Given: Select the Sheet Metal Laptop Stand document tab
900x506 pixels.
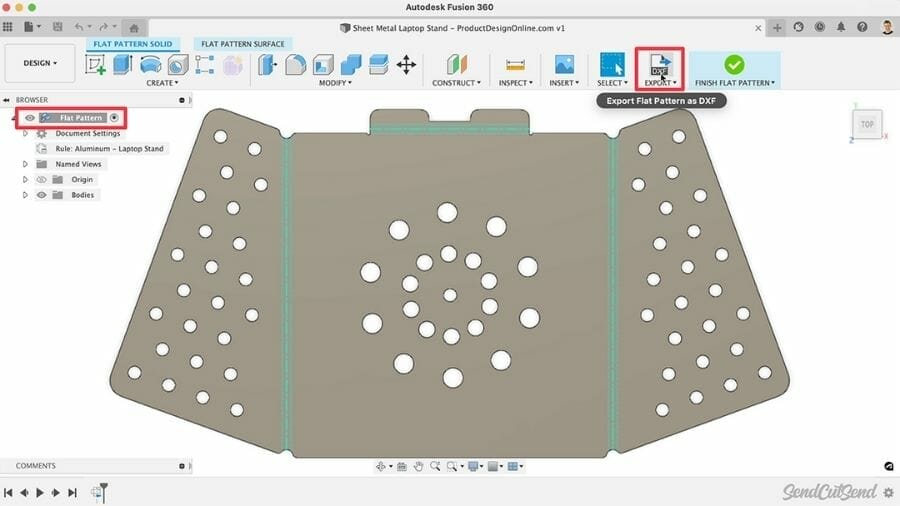Looking at the screenshot, I should 453,28.
